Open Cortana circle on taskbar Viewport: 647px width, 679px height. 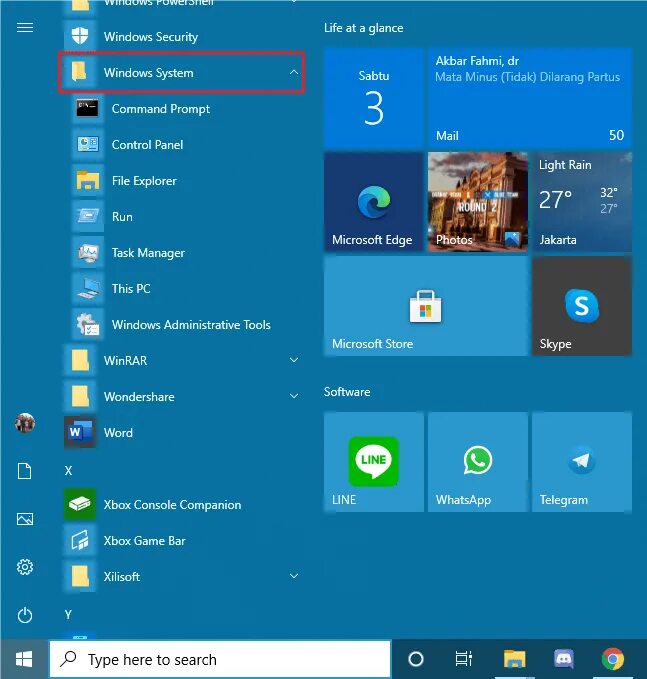[416, 659]
